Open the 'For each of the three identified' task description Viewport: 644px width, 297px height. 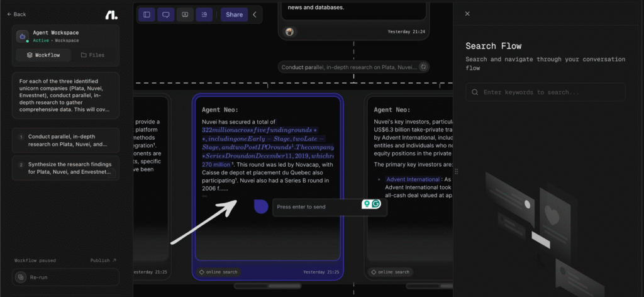point(65,96)
